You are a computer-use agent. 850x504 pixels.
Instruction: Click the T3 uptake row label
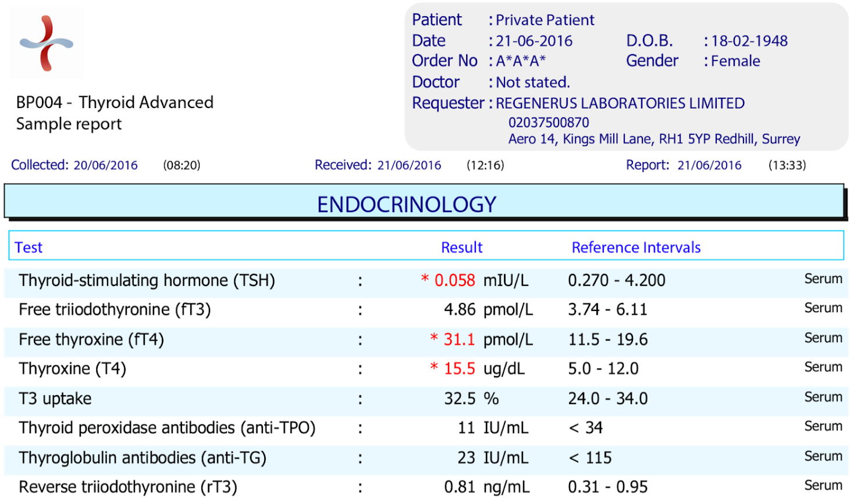55,399
